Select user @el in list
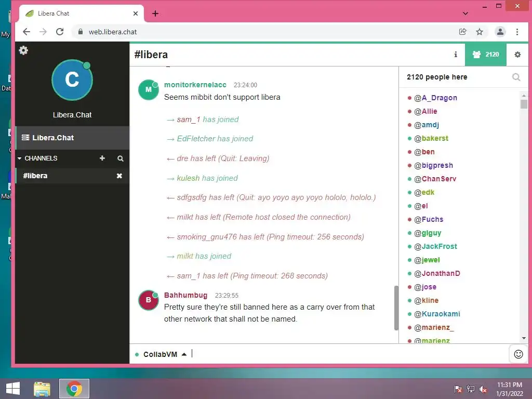 point(421,206)
